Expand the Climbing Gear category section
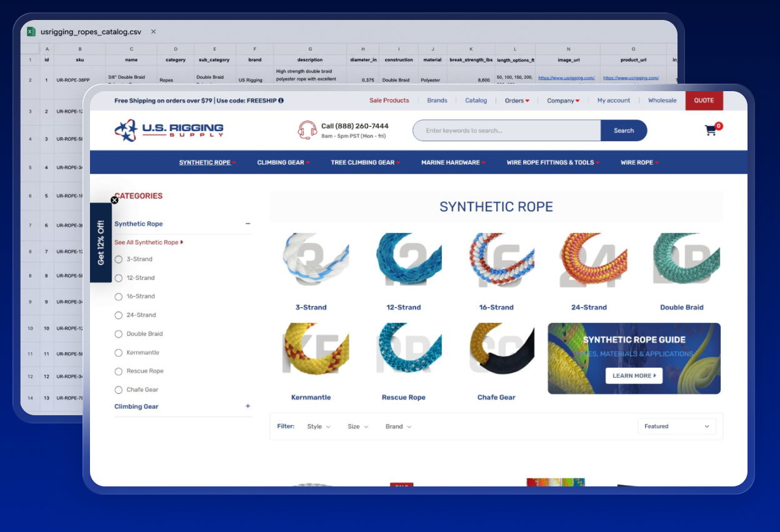 (248, 406)
